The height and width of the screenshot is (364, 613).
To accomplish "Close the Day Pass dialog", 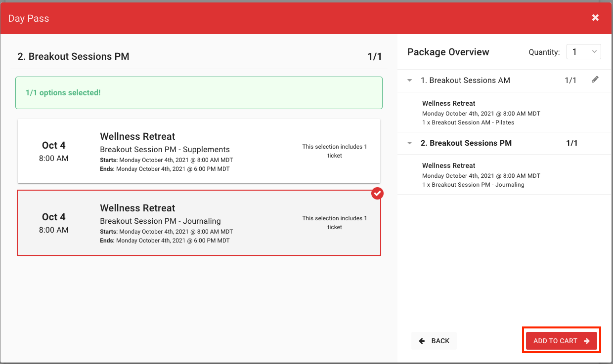I will (595, 18).
